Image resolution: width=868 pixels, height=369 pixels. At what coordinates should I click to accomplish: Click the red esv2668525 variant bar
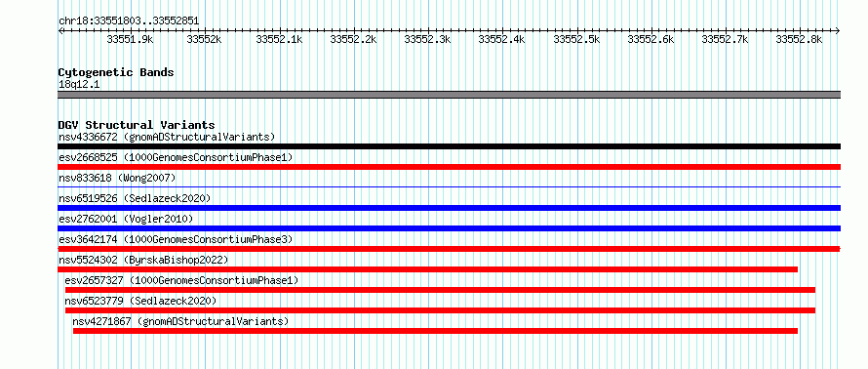click(x=449, y=167)
